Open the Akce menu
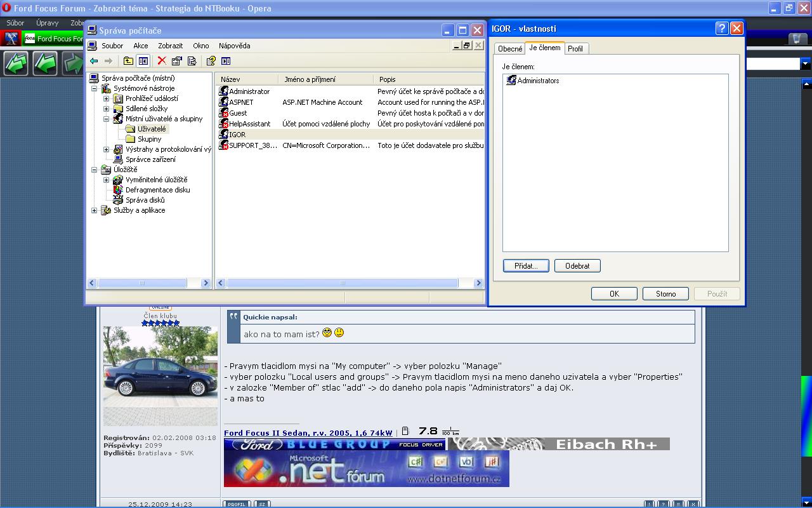812x508 pixels. point(140,46)
